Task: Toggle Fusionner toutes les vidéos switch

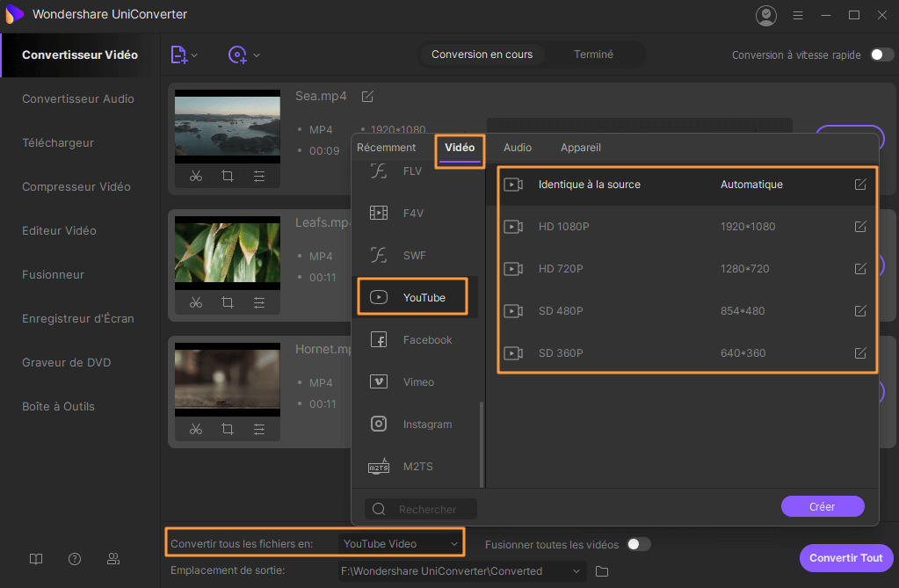Action: (639, 544)
